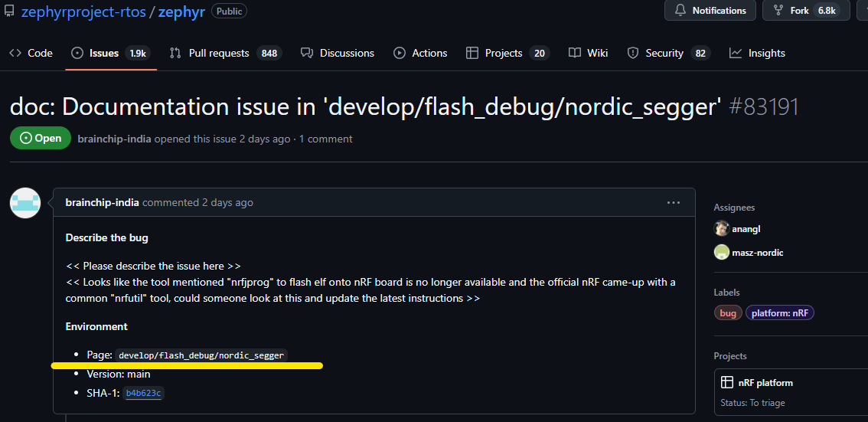
Task: Click masz-nordic's avatar icon
Action: coord(721,252)
